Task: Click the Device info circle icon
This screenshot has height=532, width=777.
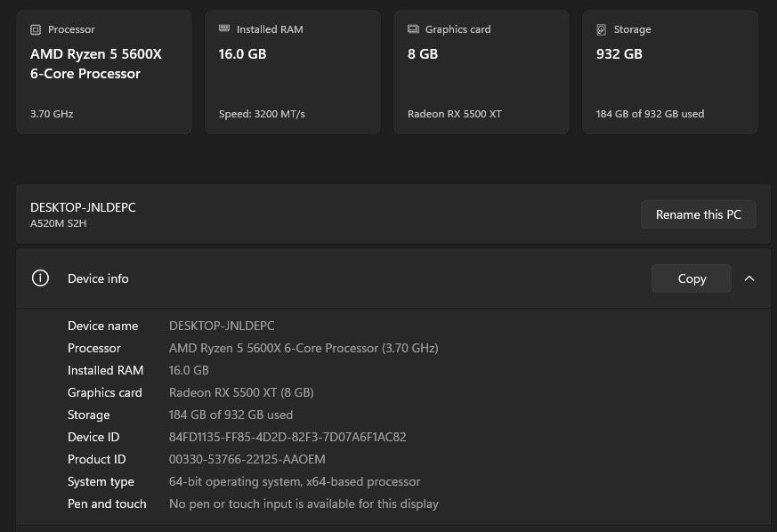Action: coord(40,278)
